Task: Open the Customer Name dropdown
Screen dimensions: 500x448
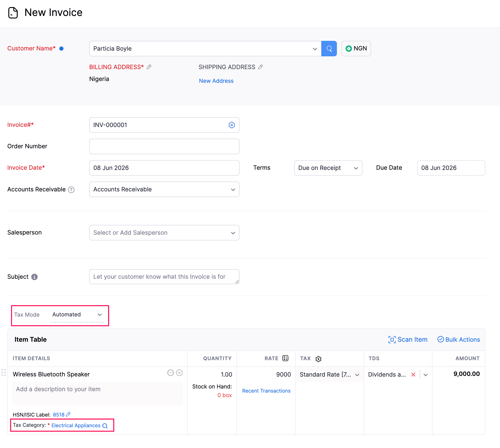Action: pyautogui.click(x=205, y=49)
